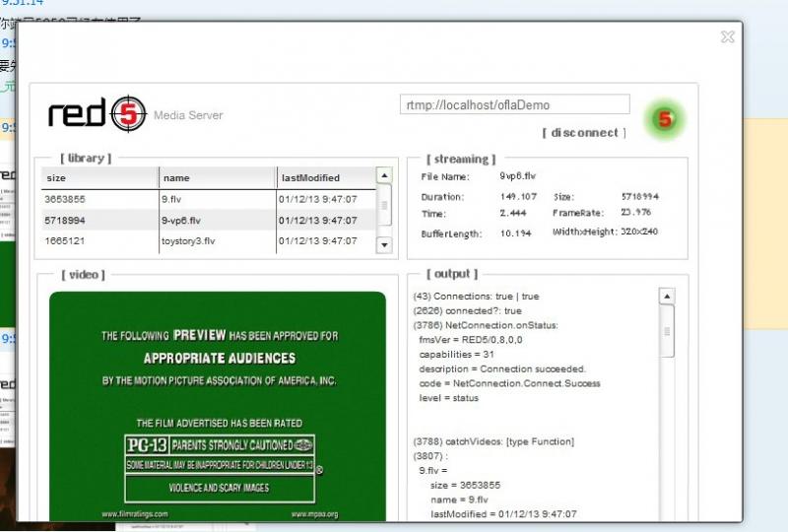Click the green glowing 5 status indicator
The height and width of the screenshot is (532, 788).
[664, 119]
